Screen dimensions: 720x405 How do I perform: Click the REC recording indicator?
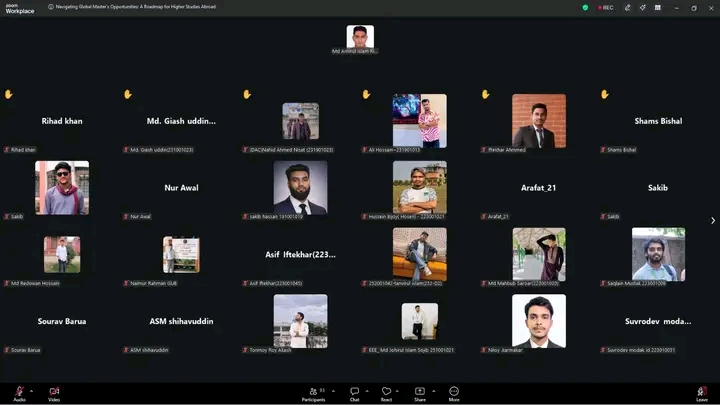coord(605,7)
